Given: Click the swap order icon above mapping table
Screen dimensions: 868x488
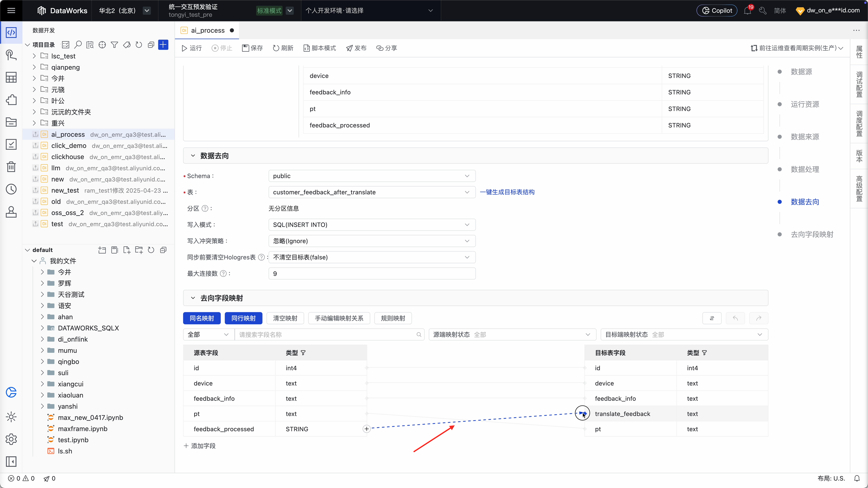Looking at the screenshot, I should coord(712,318).
